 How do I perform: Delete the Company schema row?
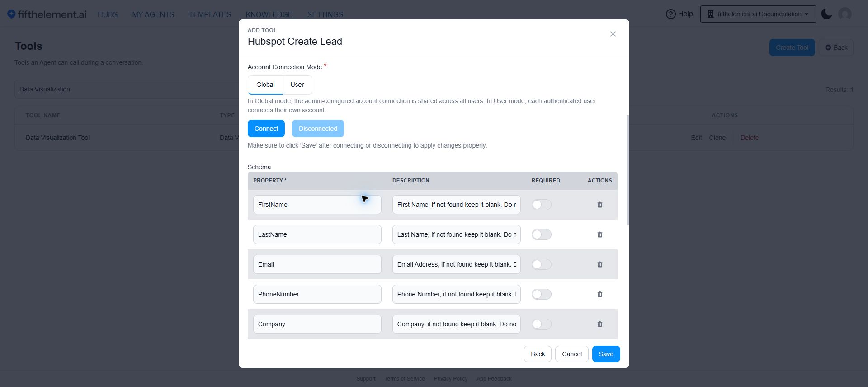[600, 324]
